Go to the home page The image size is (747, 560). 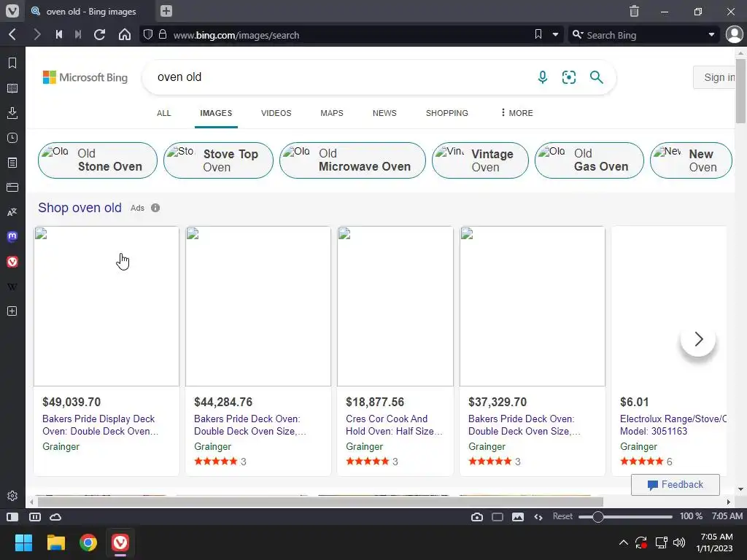point(124,35)
